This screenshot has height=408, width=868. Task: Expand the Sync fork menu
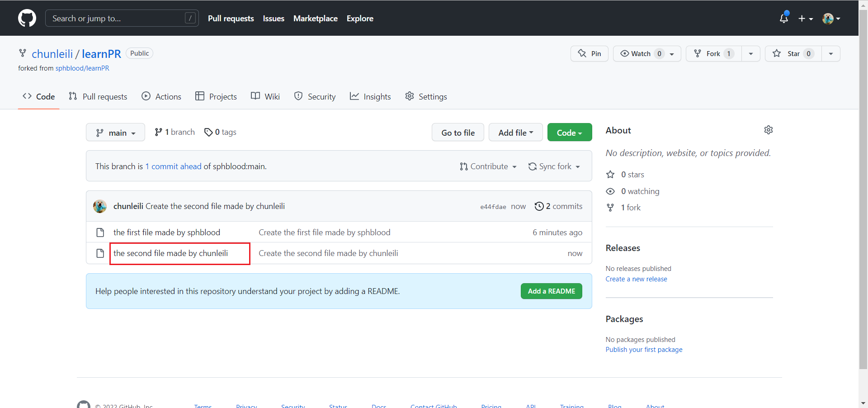(554, 166)
